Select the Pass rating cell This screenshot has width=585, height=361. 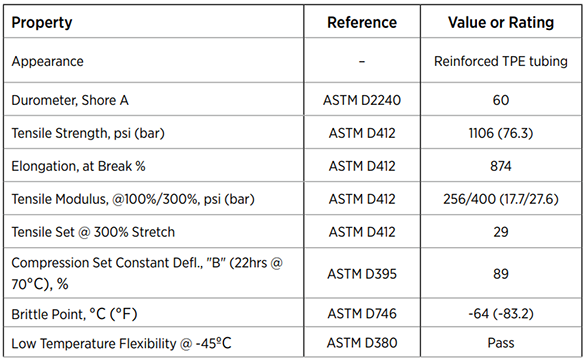501,343
